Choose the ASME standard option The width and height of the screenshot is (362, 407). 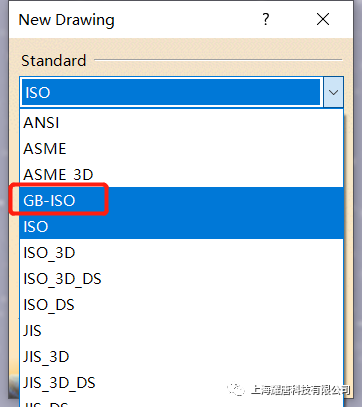point(181,148)
